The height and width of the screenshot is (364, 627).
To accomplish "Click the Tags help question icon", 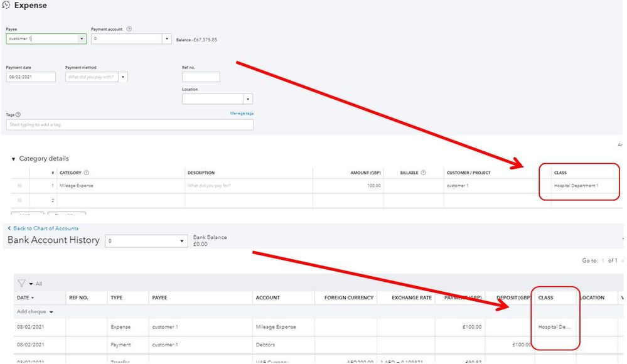I will coord(18,114).
